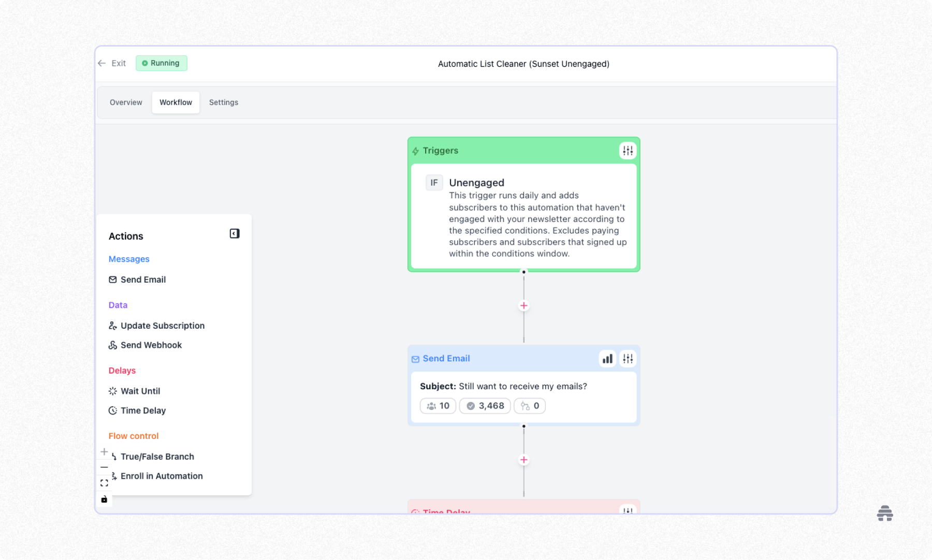Collapse the Actions panel
932x560 pixels.
coord(235,233)
